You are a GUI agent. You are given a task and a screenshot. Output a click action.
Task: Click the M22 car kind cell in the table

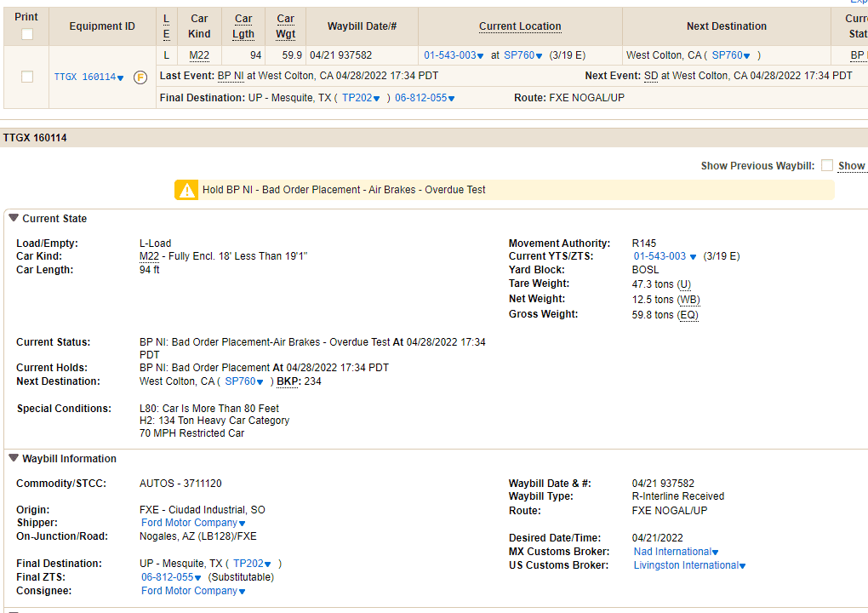(199, 55)
